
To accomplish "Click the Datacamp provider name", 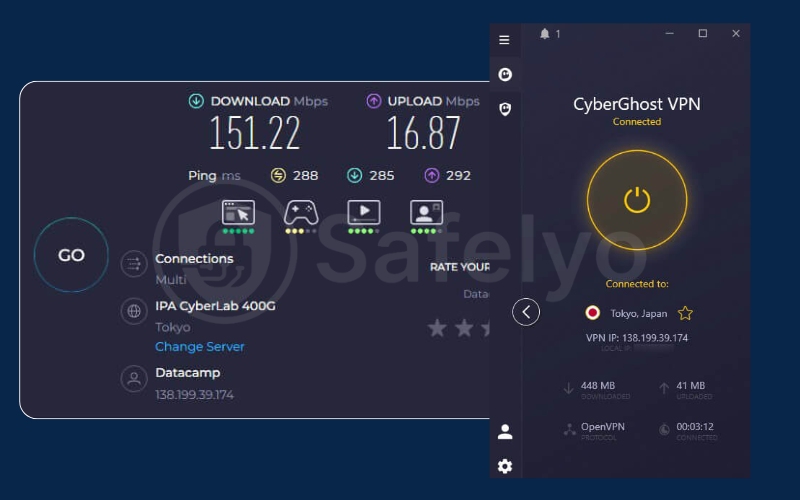I will coord(188,373).
